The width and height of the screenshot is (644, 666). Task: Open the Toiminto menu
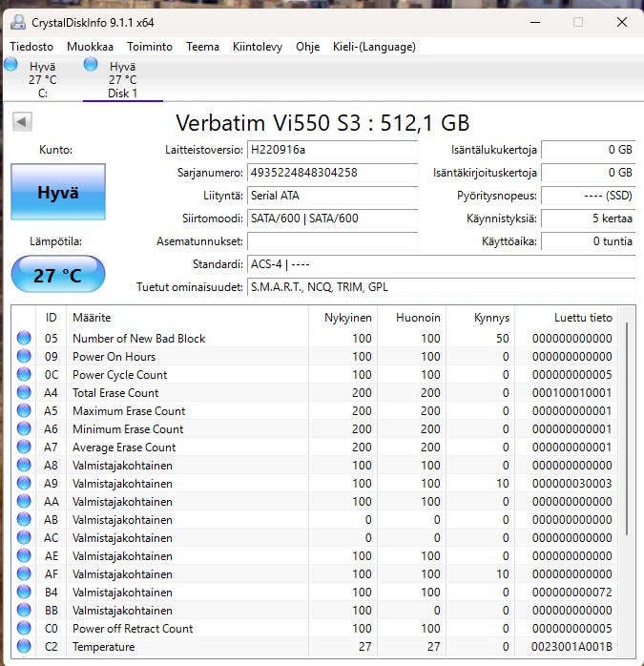[150, 47]
